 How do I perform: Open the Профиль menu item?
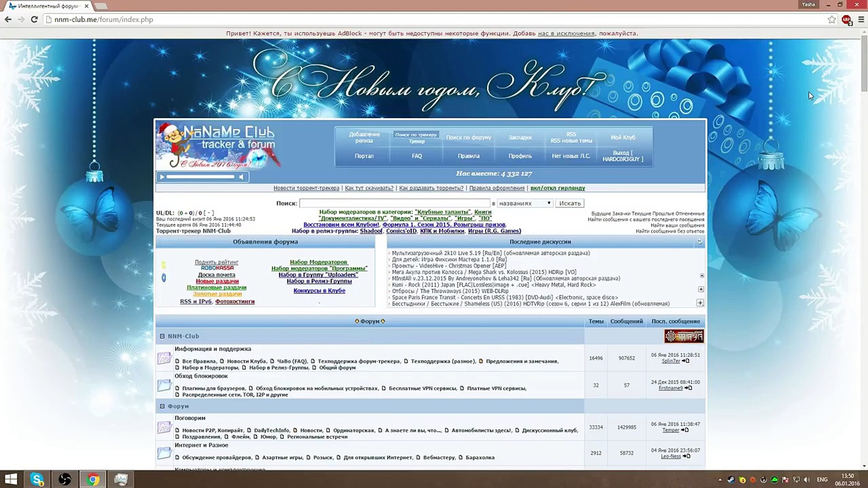[x=520, y=156]
